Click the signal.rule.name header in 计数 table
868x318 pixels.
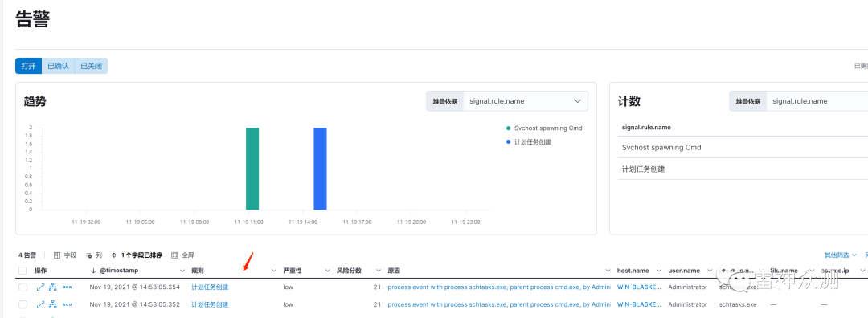coord(646,127)
